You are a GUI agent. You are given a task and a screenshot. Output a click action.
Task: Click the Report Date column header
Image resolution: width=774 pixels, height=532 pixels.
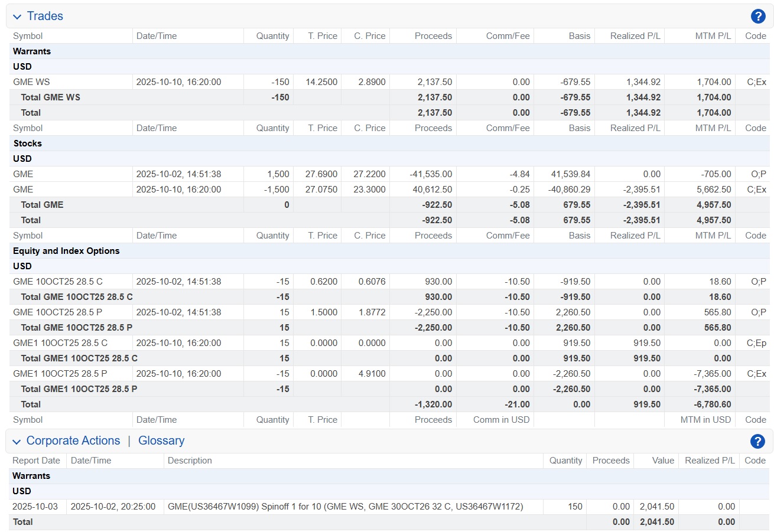[37, 461]
